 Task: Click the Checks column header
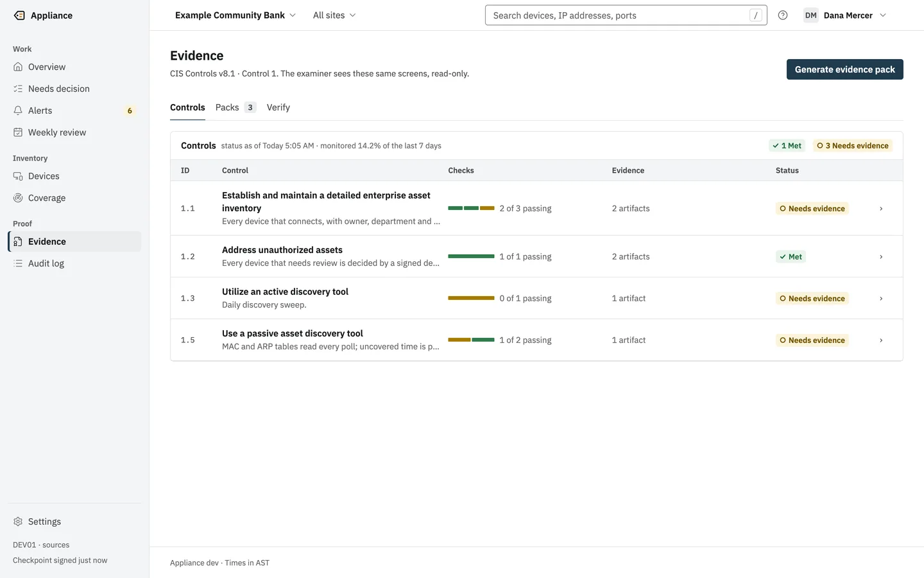[x=461, y=170]
